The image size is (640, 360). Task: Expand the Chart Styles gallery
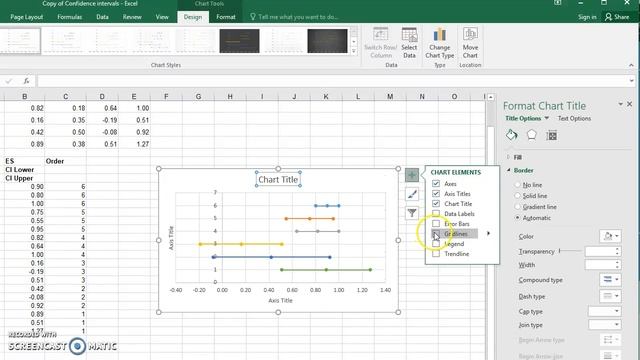click(354, 51)
